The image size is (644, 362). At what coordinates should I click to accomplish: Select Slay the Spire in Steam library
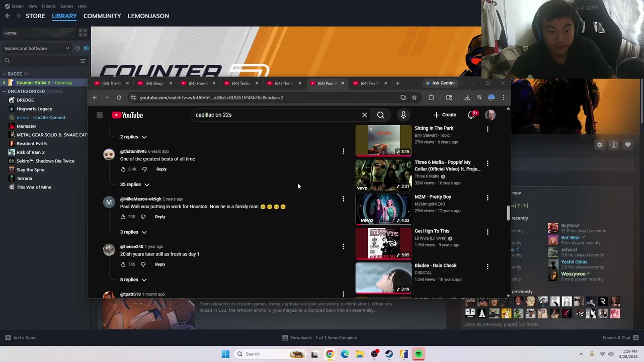[x=31, y=170]
